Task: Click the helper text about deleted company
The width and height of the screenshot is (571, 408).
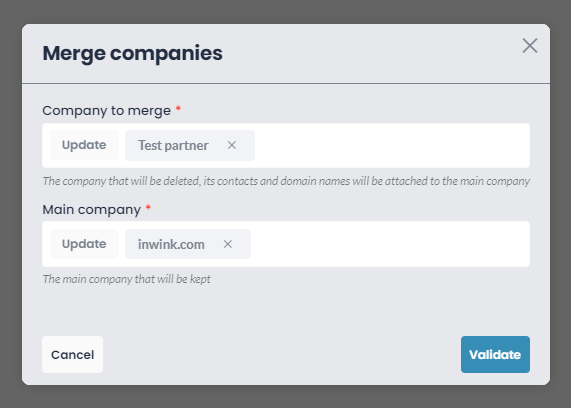Action: (x=286, y=181)
